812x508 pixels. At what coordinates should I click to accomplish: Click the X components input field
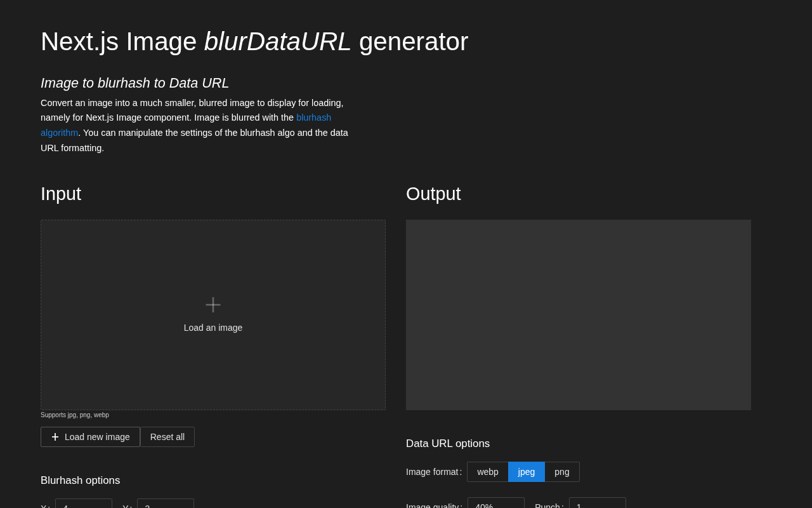point(83,504)
